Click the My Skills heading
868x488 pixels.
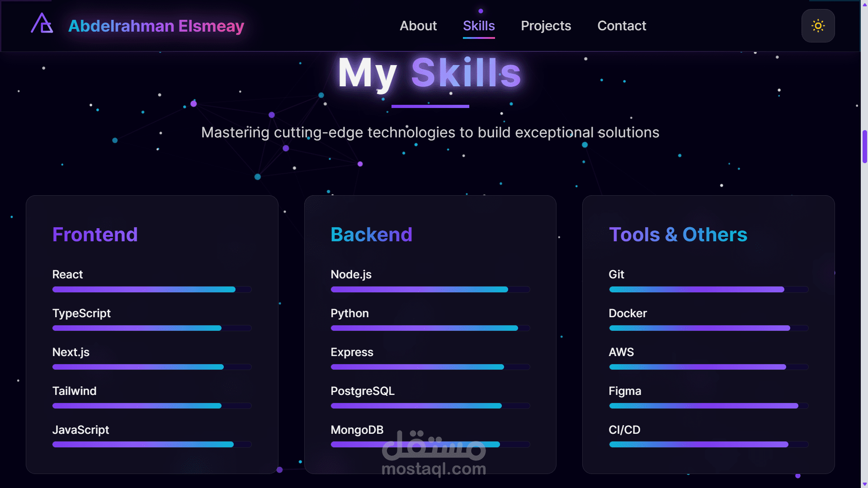pyautogui.click(x=429, y=73)
